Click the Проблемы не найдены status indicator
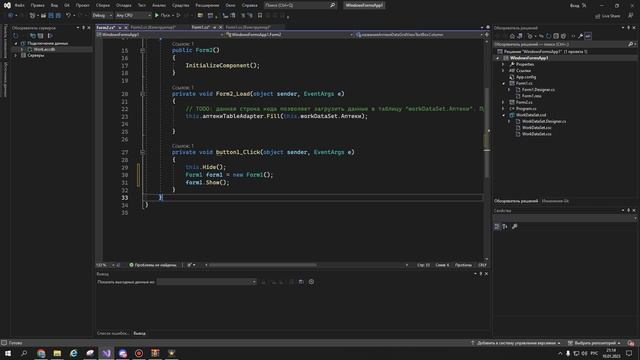Screen dimensions: 640x360 coord(153,265)
